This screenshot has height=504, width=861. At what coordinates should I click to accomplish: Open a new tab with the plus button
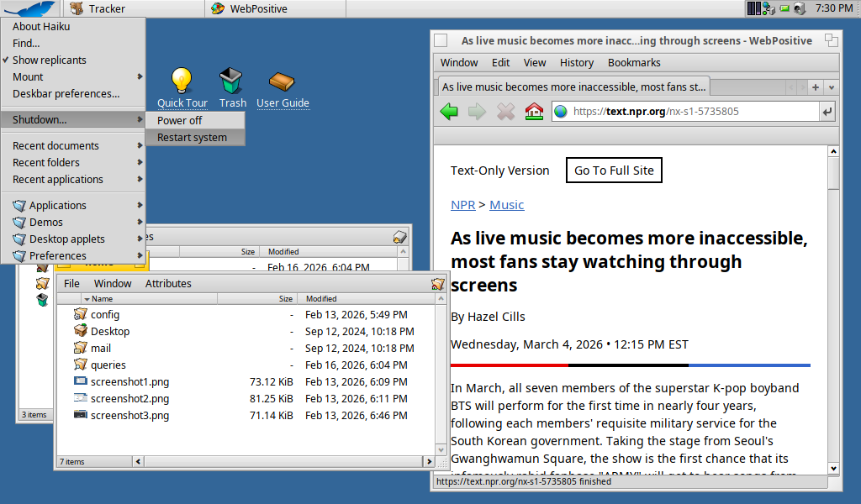click(816, 87)
